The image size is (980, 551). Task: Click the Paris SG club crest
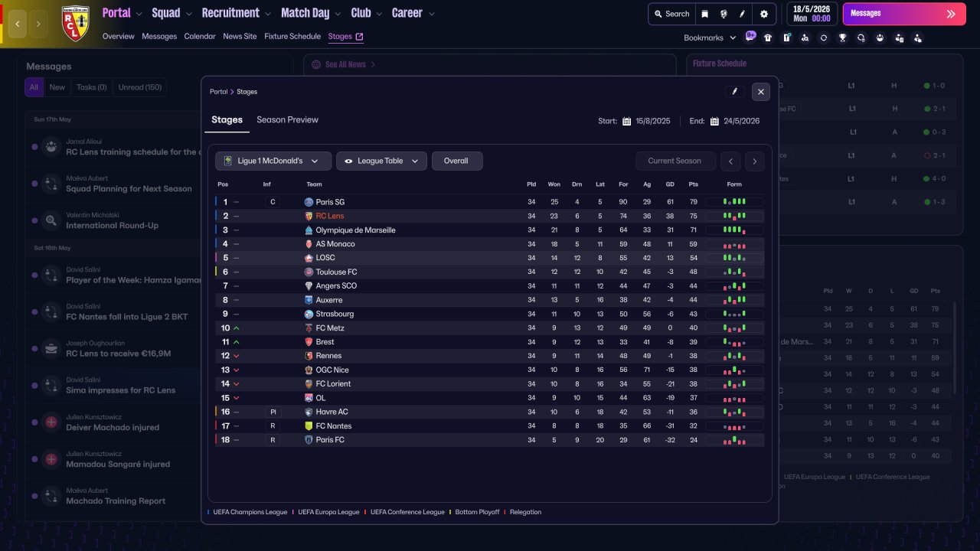tap(309, 202)
